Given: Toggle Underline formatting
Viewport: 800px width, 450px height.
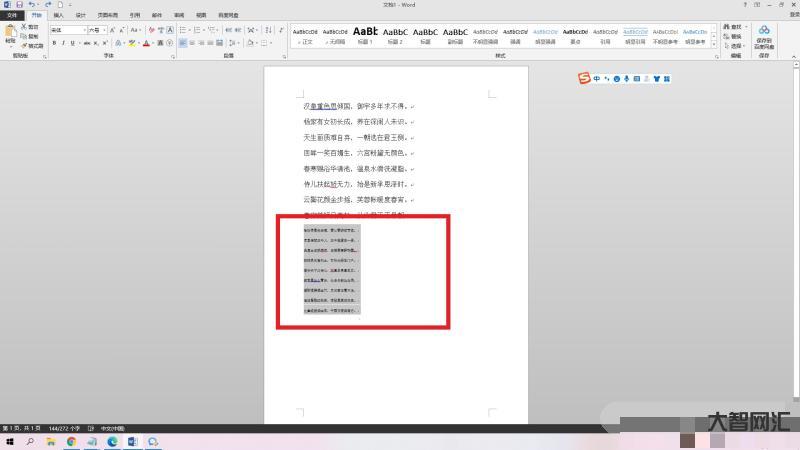Looking at the screenshot, I should (74, 43).
